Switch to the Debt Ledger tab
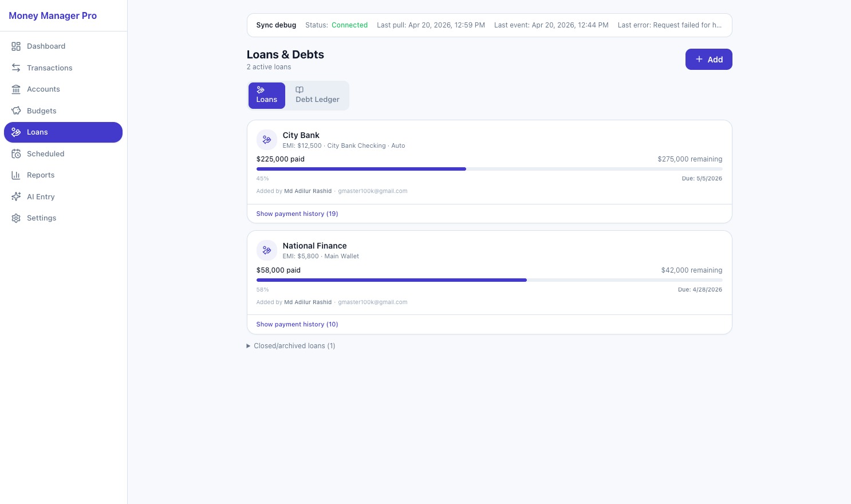 click(317, 95)
